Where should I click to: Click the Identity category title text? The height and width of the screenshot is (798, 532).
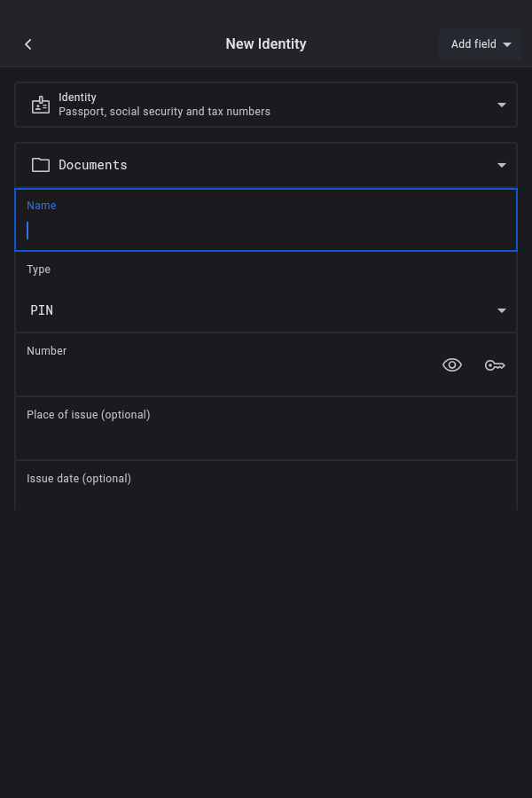point(77,98)
